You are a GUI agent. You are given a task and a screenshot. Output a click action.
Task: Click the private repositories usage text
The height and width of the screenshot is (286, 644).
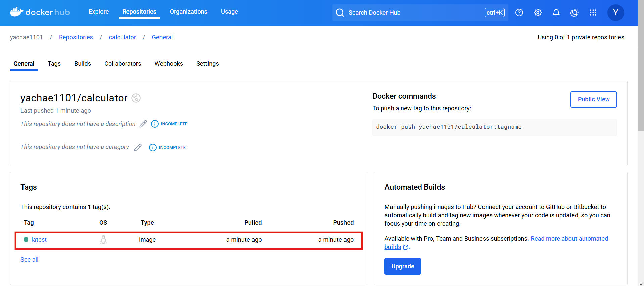582,37
